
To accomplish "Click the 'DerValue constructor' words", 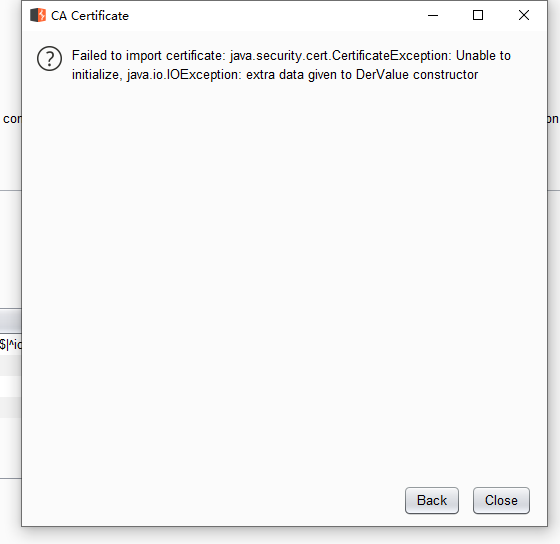I will click(417, 75).
